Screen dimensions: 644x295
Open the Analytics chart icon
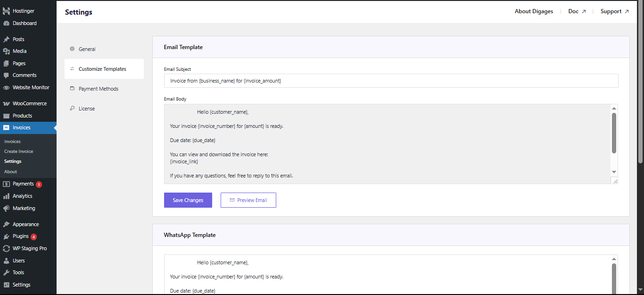(6, 195)
